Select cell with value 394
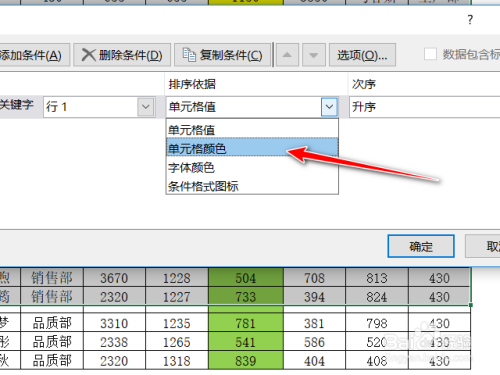This screenshot has width=500, height=375. tap(314, 296)
